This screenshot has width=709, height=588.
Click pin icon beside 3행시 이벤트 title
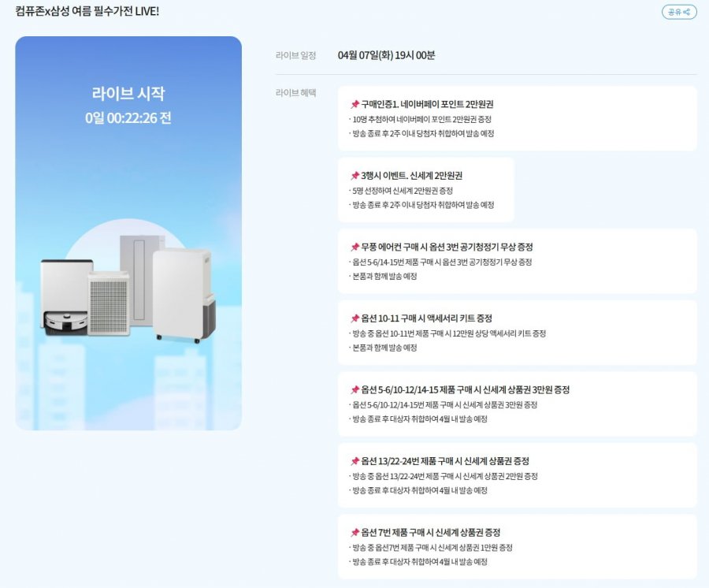[354, 176]
